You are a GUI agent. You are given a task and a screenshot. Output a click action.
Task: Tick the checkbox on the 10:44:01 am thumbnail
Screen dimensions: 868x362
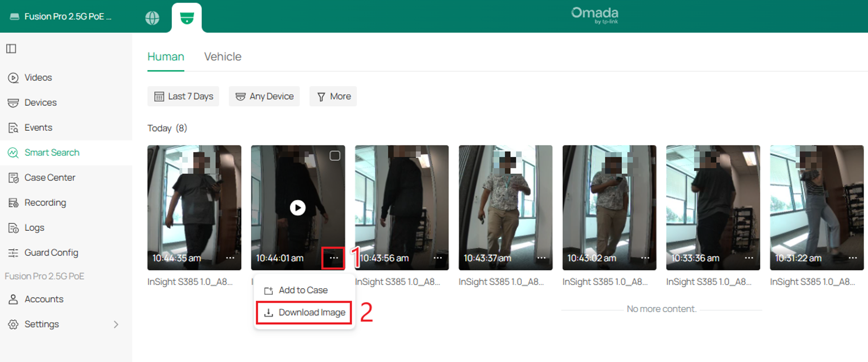point(335,156)
